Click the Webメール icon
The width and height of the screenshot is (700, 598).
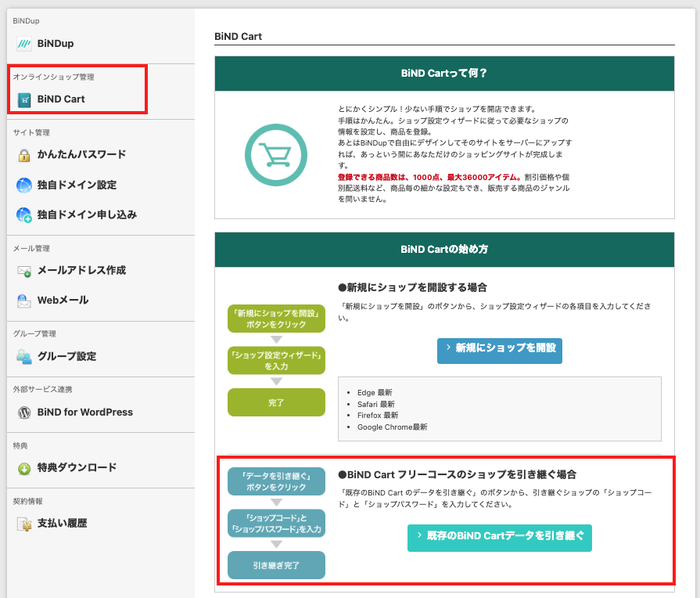(24, 301)
